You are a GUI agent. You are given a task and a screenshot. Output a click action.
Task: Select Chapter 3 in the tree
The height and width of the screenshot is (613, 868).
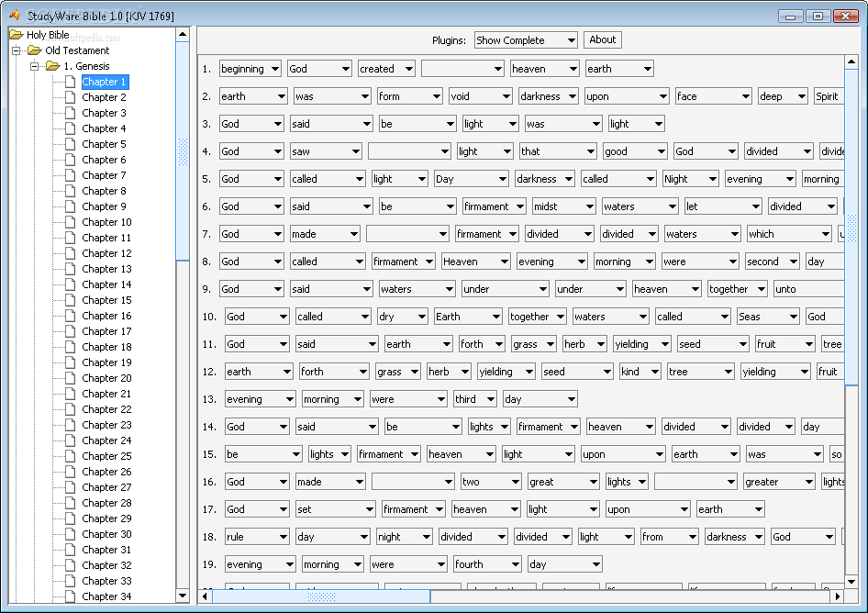104,113
